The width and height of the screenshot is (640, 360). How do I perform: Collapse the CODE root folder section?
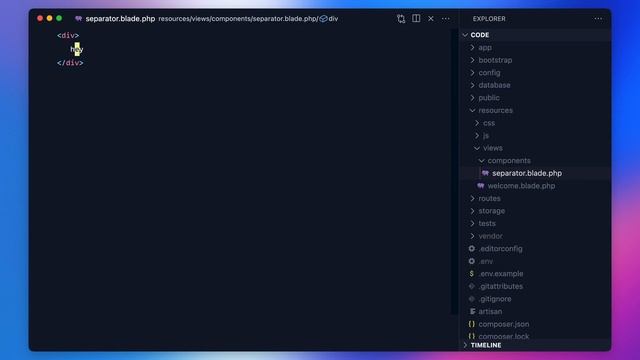[535, 35]
